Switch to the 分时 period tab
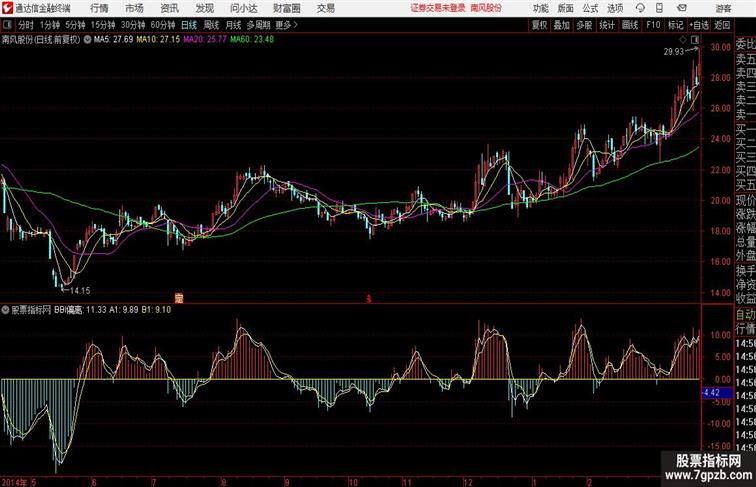The image size is (756, 487). click(x=26, y=25)
